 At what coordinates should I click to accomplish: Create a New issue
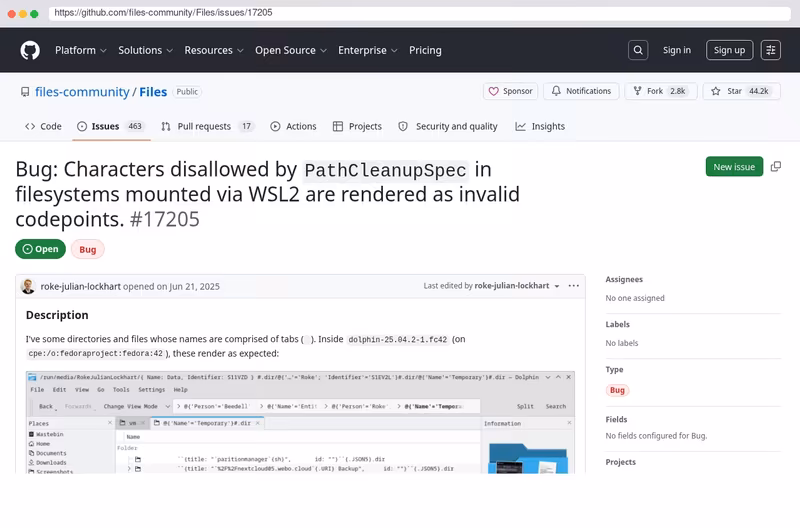(x=734, y=167)
